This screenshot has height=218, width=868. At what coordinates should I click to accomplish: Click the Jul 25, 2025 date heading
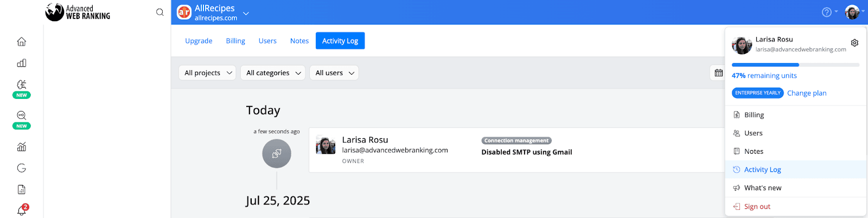tap(278, 201)
